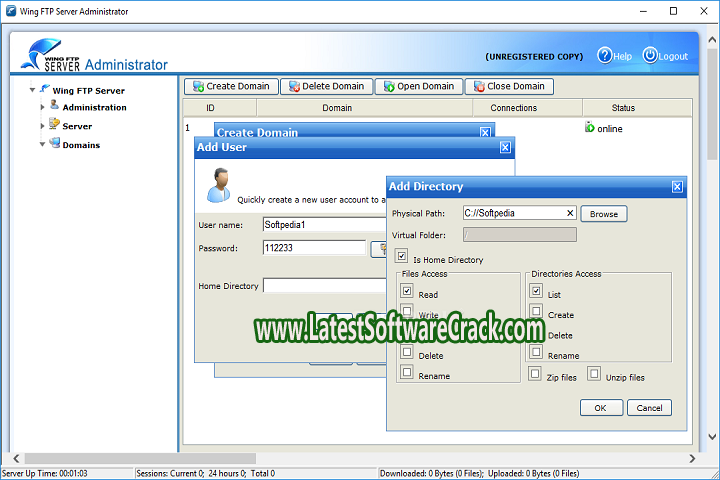Click the Open Domain toolbar icon

click(387, 87)
